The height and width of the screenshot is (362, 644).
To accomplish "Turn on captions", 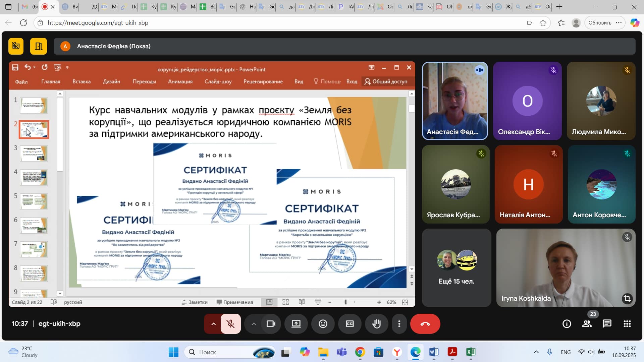I will 350,324.
